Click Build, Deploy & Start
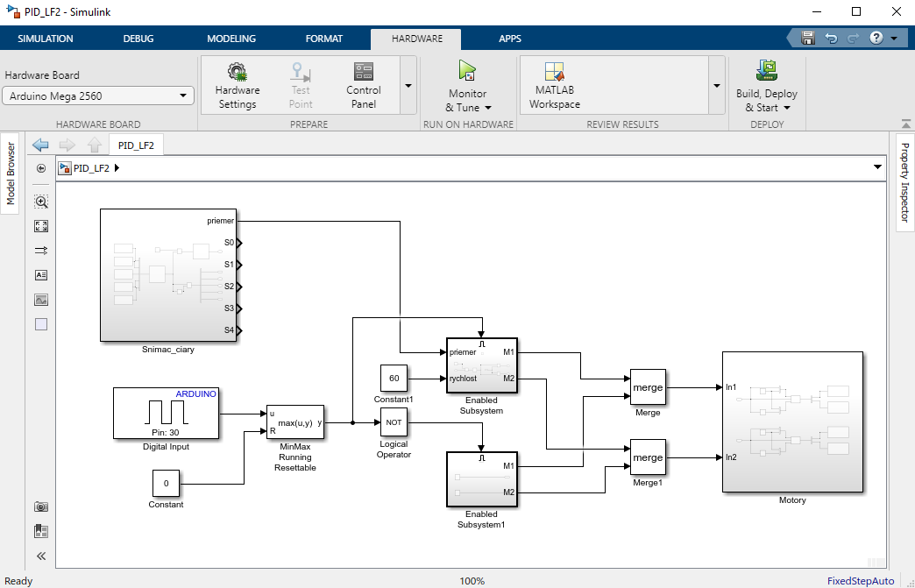Viewport: 915px width, 588px height. tap(768, 88)
